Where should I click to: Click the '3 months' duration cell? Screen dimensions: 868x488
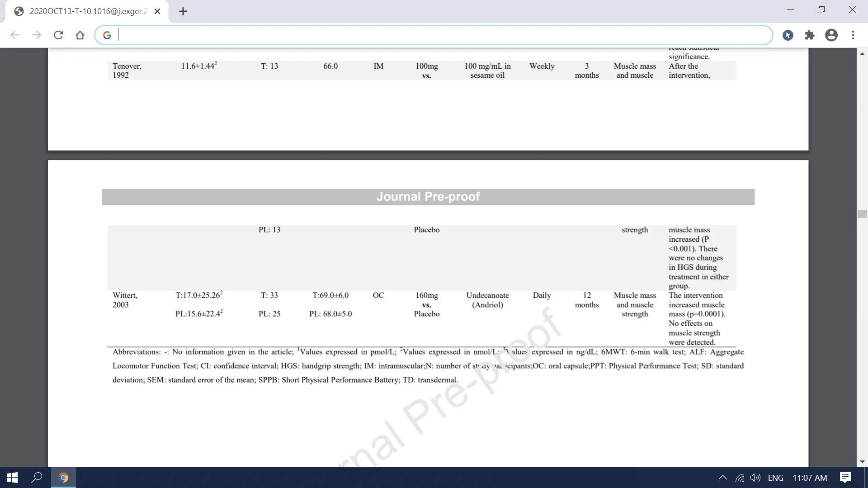tap(587, 70)
